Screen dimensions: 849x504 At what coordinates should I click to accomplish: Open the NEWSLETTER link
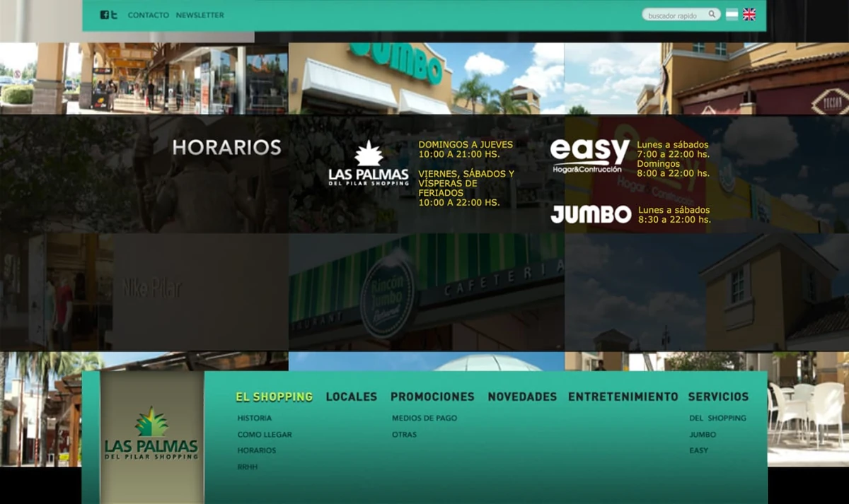pos(200,15)
